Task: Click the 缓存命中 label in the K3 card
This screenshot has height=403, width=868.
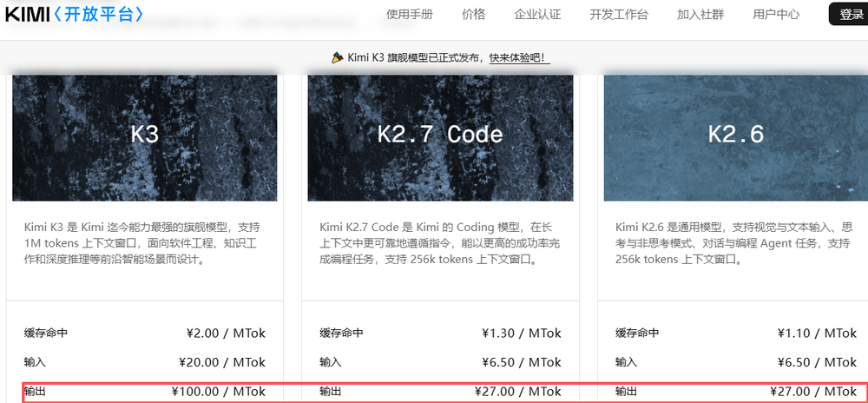Action: [46, 334]
